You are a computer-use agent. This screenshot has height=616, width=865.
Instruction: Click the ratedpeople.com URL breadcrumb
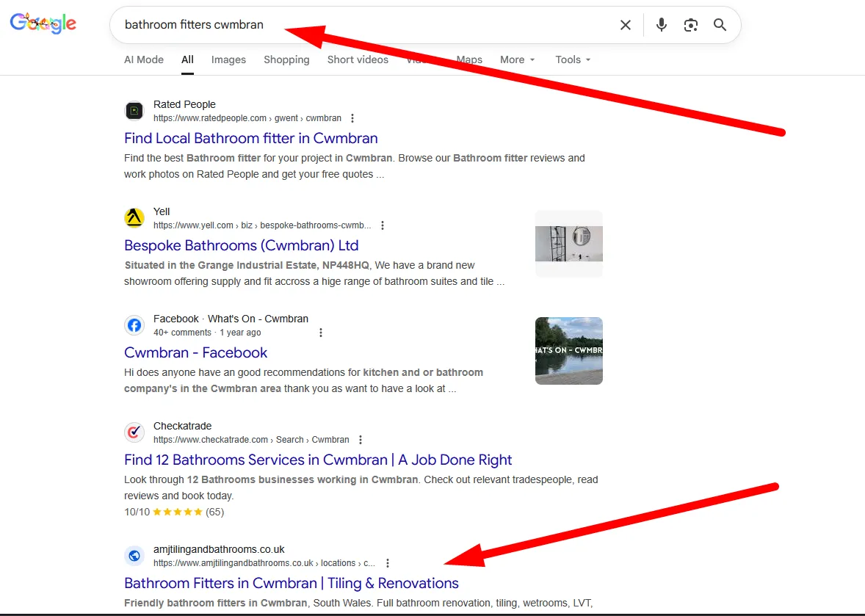(x=247, y=118)
